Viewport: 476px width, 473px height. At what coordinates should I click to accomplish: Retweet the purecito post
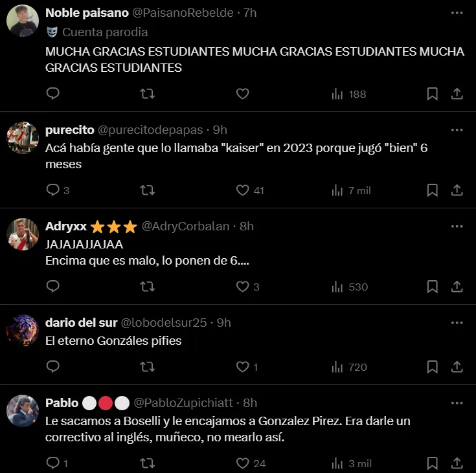click(x=148, y=190)
